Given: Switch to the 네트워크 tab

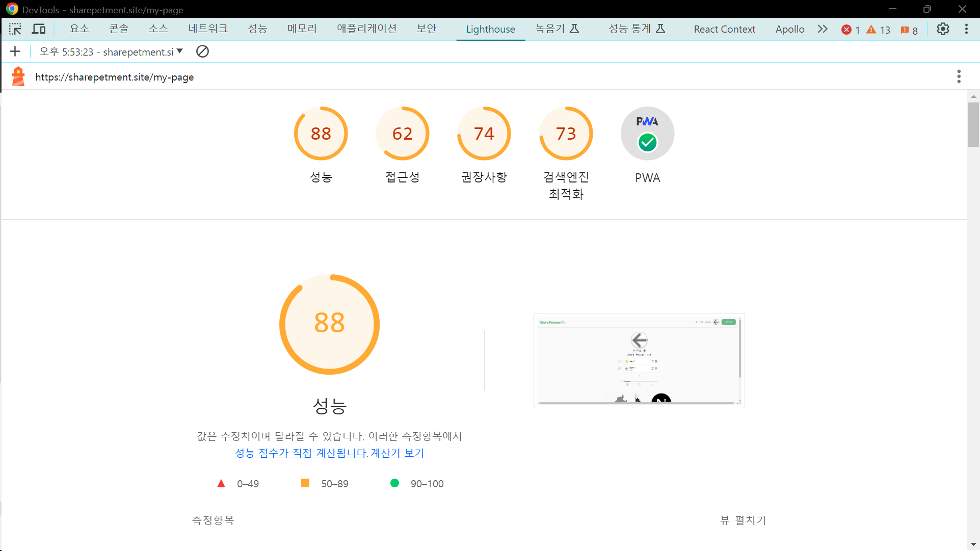Looking at the screenshot, I should [208, 29].
